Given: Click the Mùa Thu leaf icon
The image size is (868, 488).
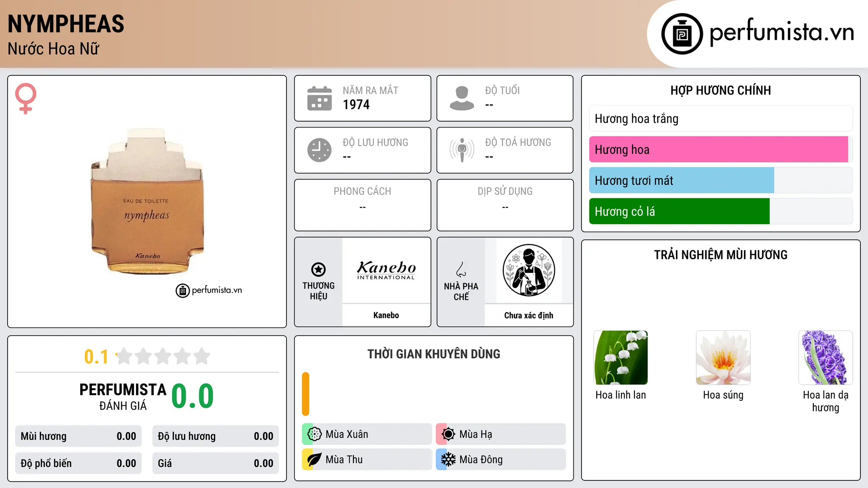Looking at the screenshot, I should click(314, 460).
